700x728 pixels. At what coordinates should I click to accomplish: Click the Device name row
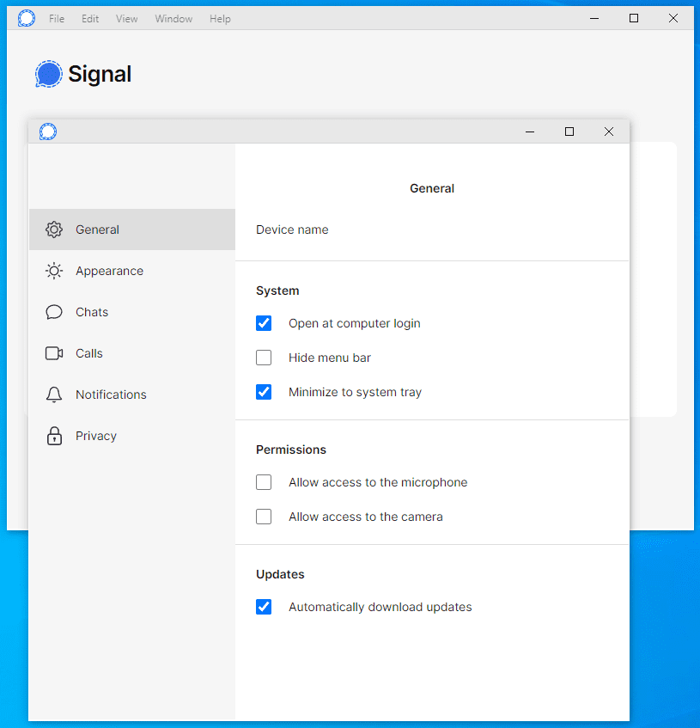[432, 229]
